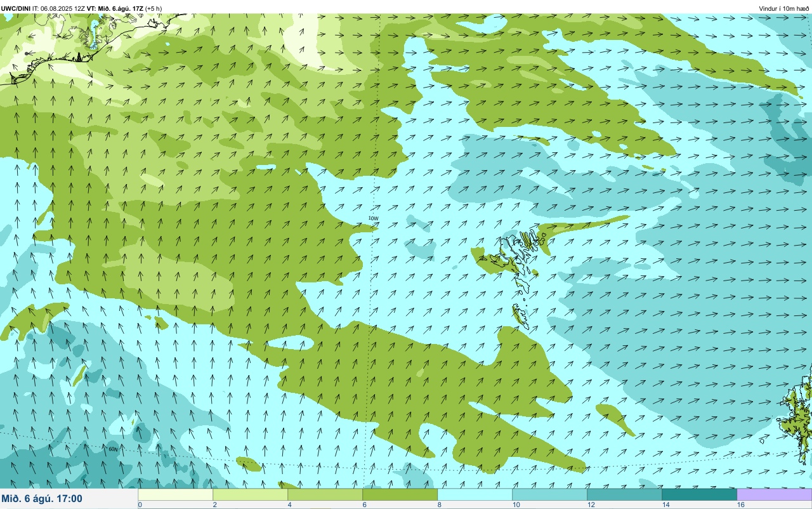The height and width of the screenshot is (509, 812).
Task: Click the light green 4–6 legend swatch
Action: 325,494
